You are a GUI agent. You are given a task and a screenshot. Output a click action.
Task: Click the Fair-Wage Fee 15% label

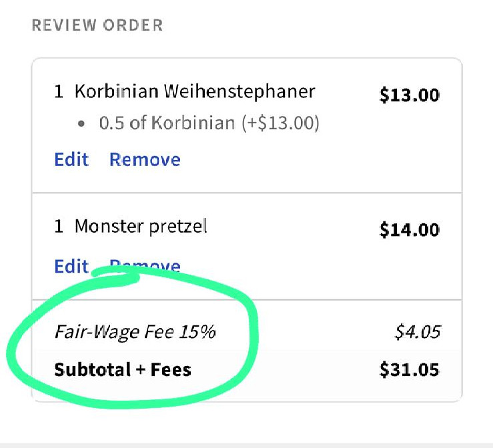[135, 331]
